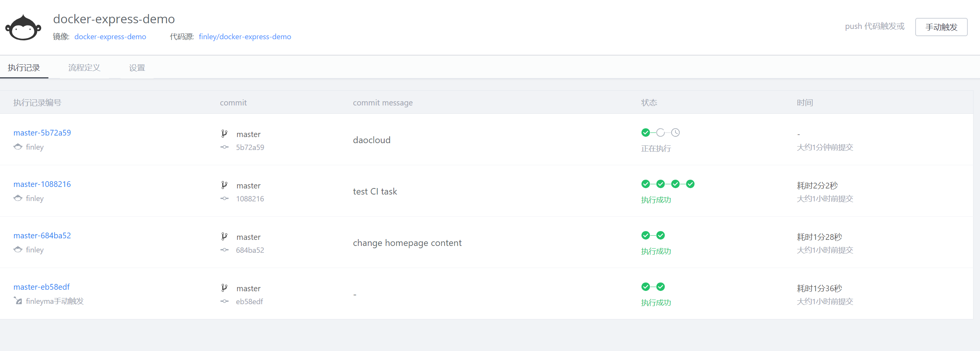This screenshot has width=980, height=351.
Task: Open execution record master-5b72a59
Action: tap(42, 133)
